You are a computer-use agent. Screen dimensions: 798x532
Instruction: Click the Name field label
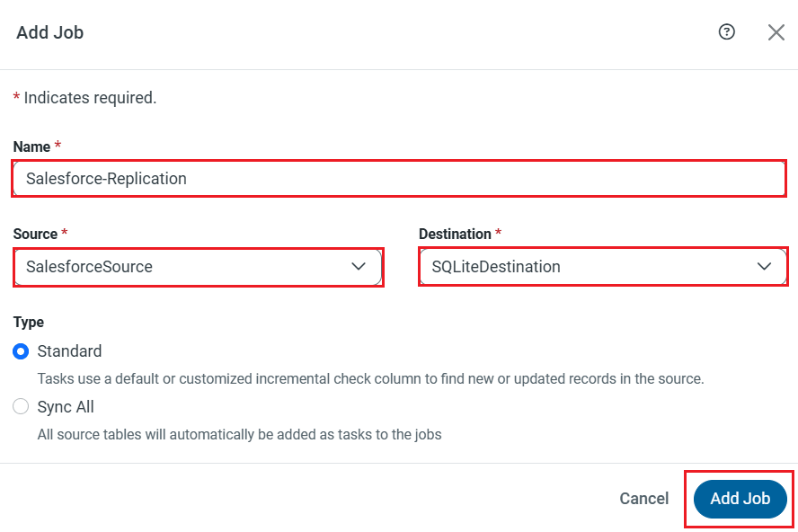(x=31, y=146)
